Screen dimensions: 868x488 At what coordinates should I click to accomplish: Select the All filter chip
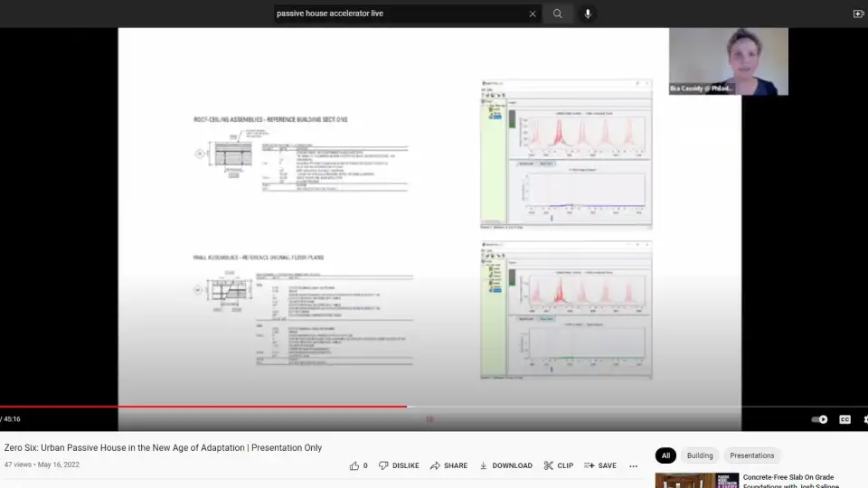coord(665,455)
